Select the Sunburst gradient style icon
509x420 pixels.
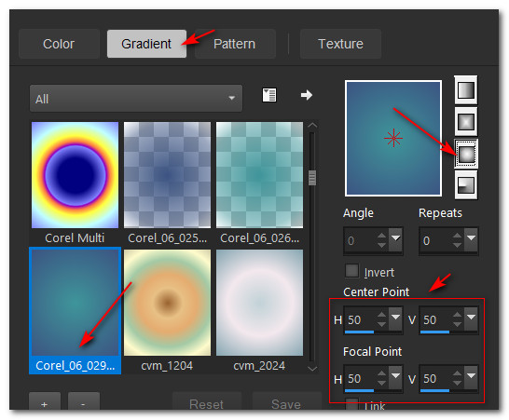click(466, 154)
